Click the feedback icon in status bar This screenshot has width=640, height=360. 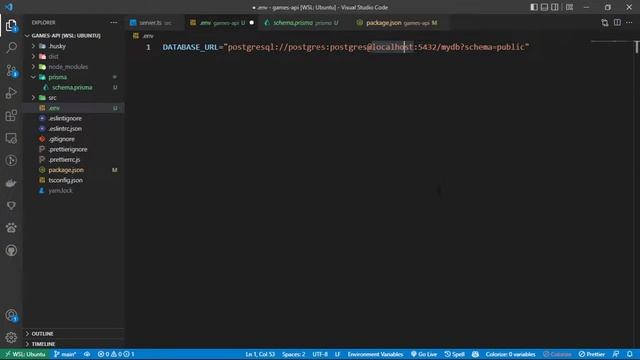(616, 354)
